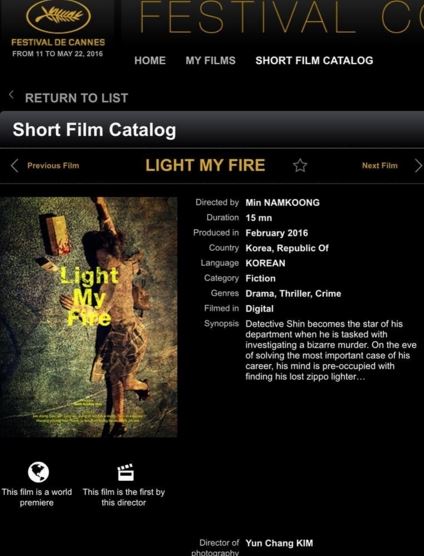Click the left chevron beside Previous Film

[15, 166]
